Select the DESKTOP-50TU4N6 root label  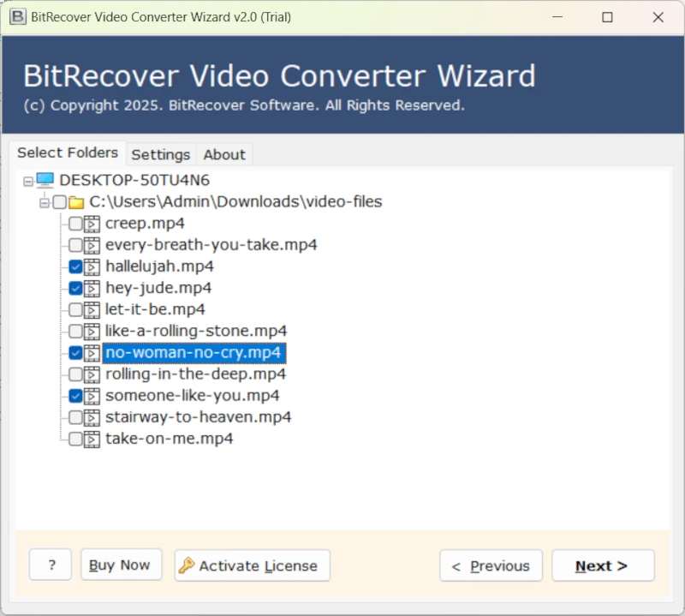(x=134, y=180)
